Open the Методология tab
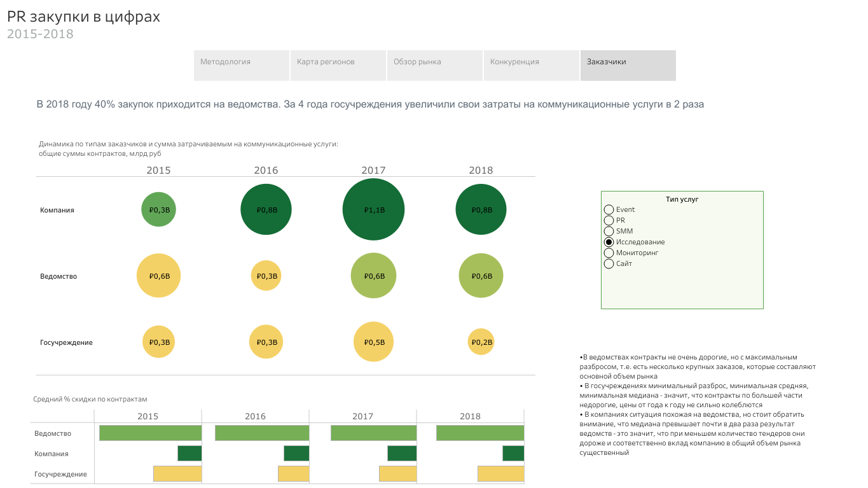Viewport: 868px width, 488px height. 242,66
